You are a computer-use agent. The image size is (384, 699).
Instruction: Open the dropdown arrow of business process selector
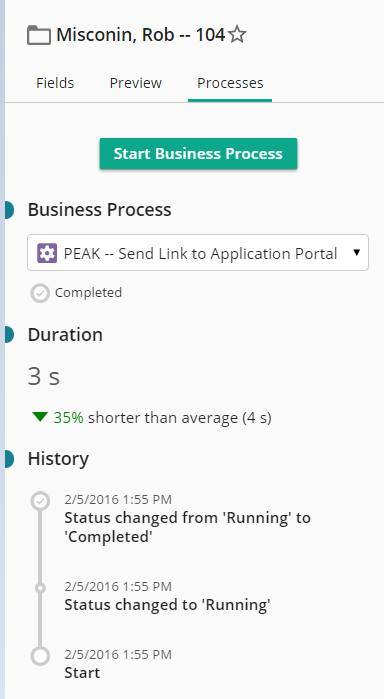pos(356,253)
